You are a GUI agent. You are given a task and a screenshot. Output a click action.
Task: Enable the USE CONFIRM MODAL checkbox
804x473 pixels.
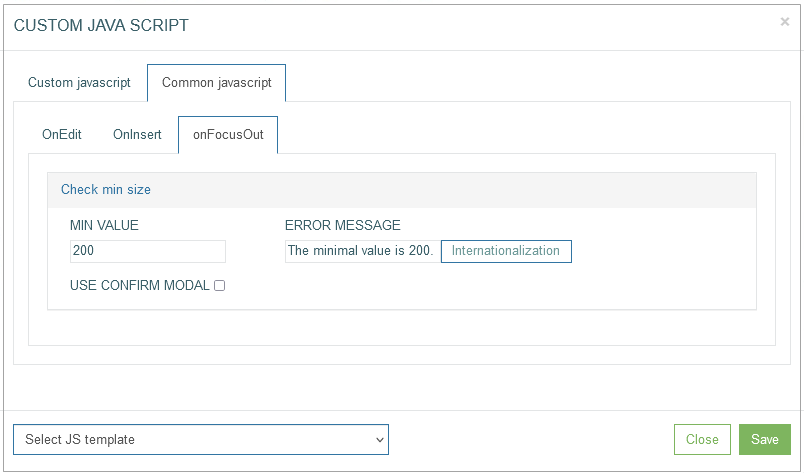point(219,286)
